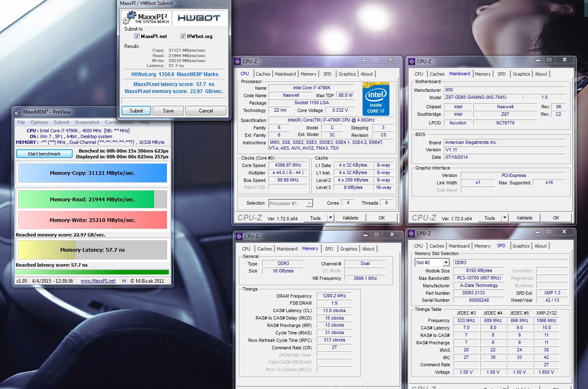Click OK in CPU-Z Mainboard window

pyautogui.click(x=556, y=218)
